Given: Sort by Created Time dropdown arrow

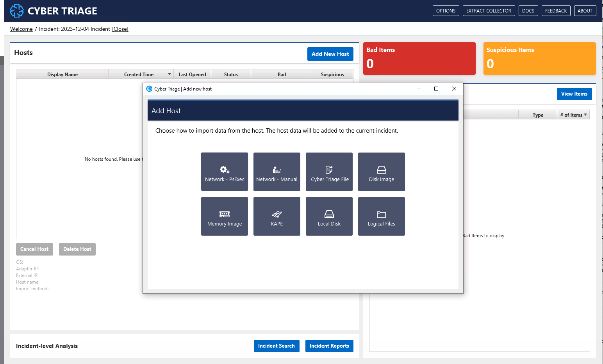Looking at the screenshot, I should coord(169,74).
